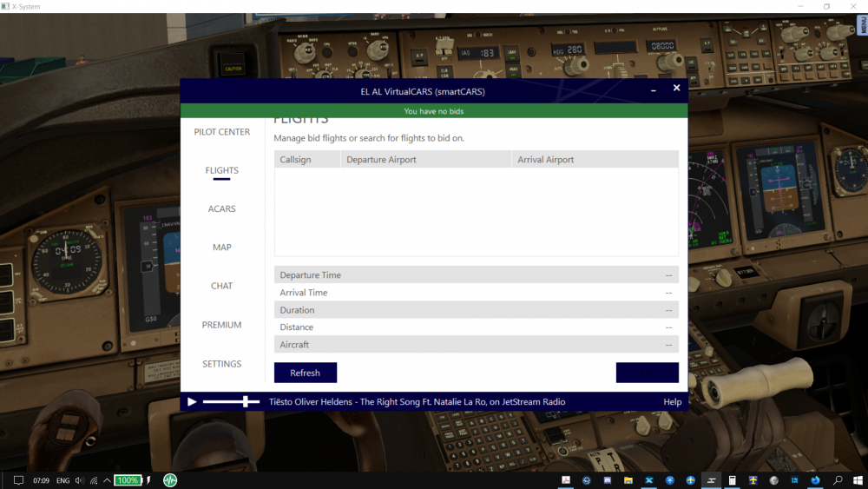Screen dimensions: 868x489
Task: Switch to the ACARS section
Action: click(222, 209)
